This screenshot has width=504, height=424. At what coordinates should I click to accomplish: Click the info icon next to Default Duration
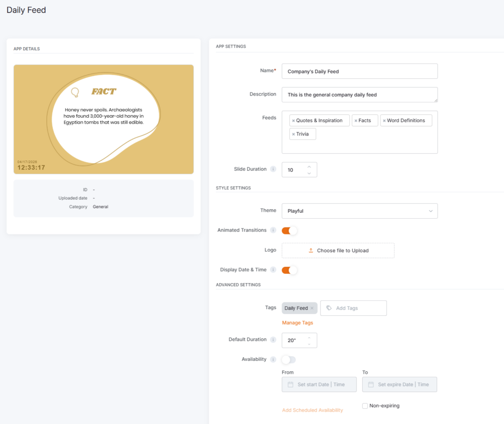[x=273, y=340]
